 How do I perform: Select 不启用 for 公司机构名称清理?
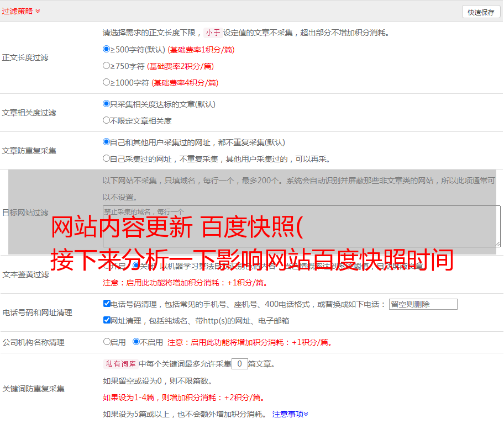[136, 342]
